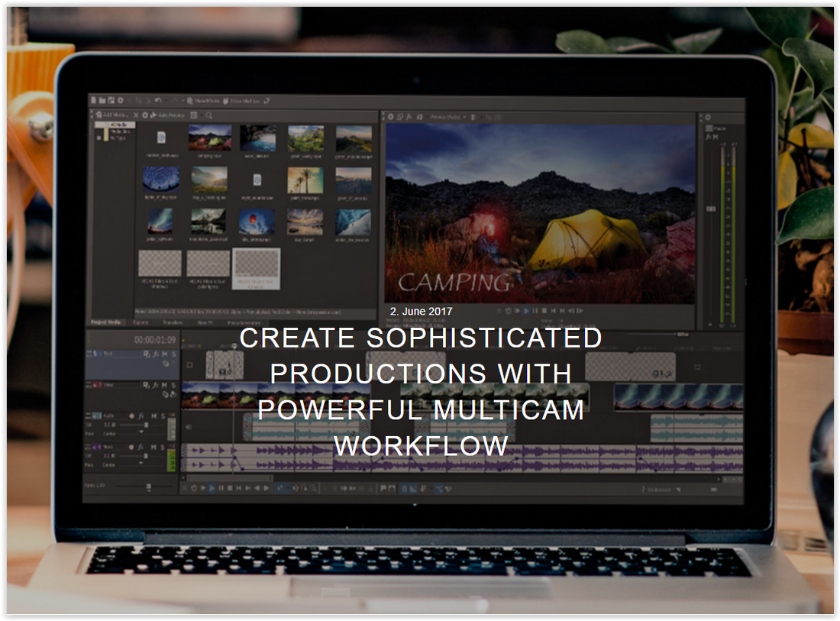Mute the top video track with the M button
Image resolution: width=840 pixels, height=621 pixels.
coord(164,354)
